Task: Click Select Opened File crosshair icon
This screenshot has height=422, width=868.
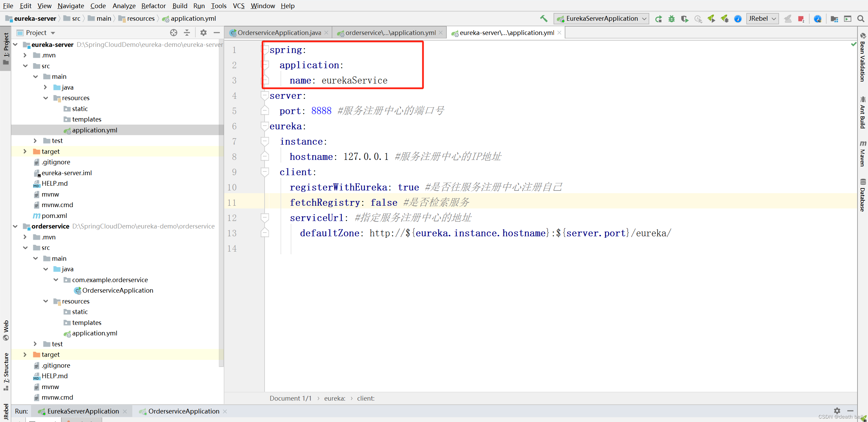Action: [173, 33]
